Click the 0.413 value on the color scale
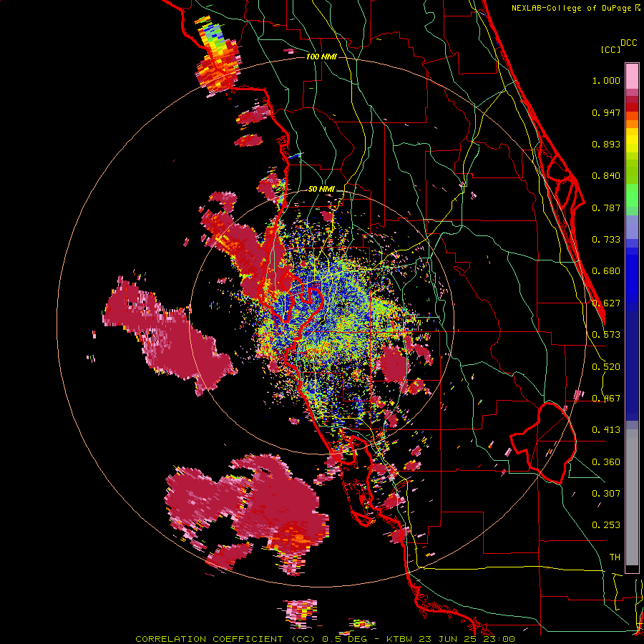644x644 pixels. (606, 430)
